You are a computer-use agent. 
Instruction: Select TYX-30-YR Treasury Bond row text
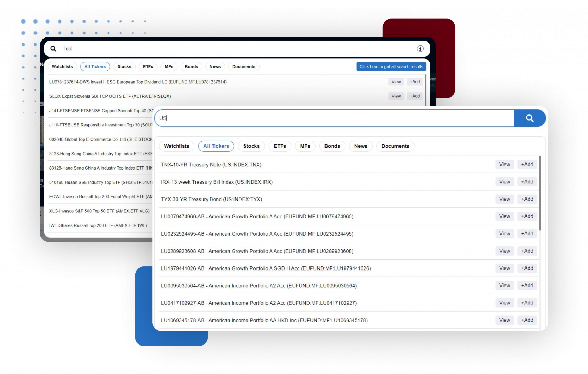click(x=211, y=199)
